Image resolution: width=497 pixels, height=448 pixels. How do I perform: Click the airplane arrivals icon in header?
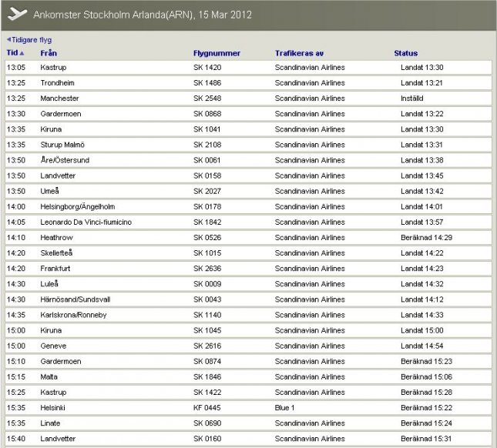click(x=15, y=15)
